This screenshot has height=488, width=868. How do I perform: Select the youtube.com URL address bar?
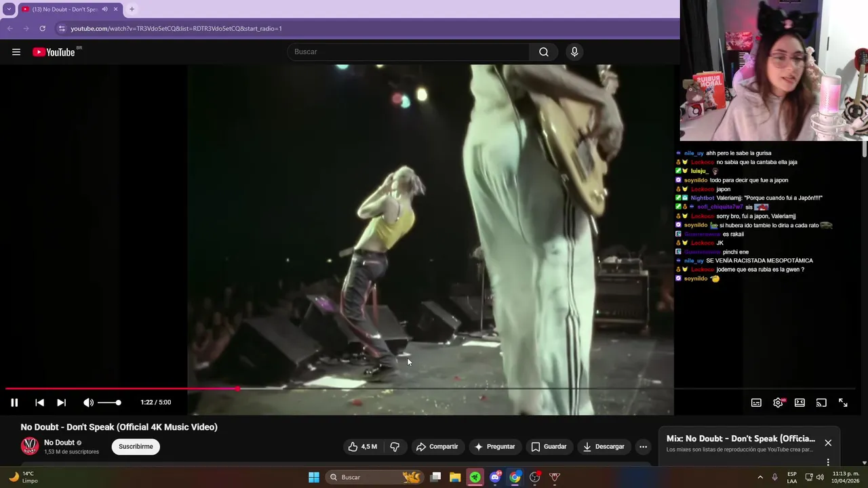(176, 28)
